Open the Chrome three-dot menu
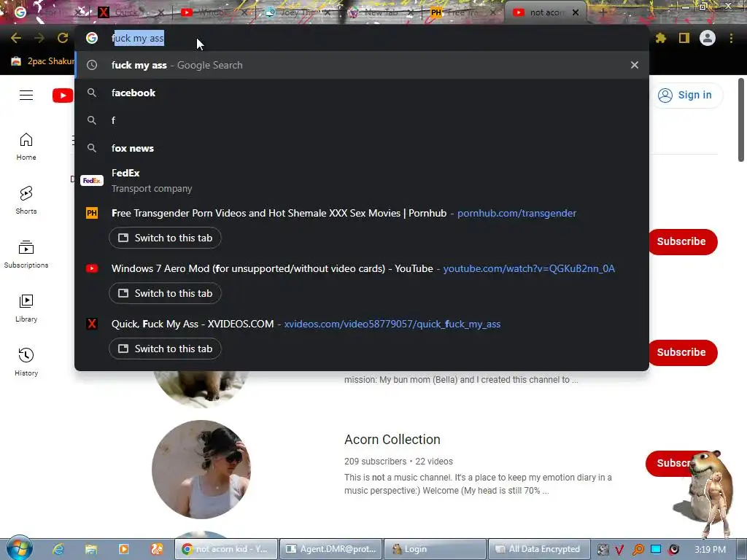The width and height of the screenshot is (747, 560). tap(731, 38)
